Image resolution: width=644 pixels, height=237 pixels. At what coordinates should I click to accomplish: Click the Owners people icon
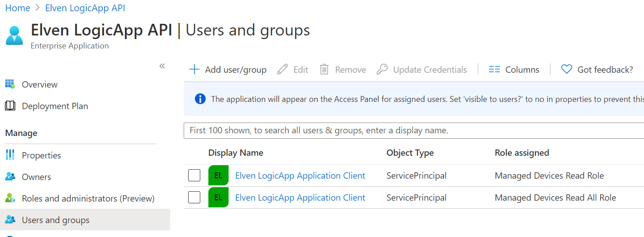click(x=10, y=177)
